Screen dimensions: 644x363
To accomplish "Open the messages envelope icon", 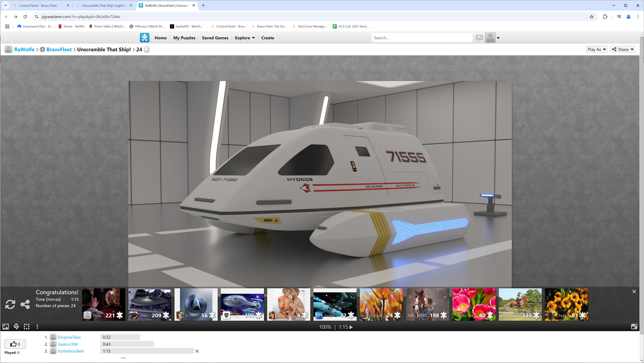I will tap(479, 38).
